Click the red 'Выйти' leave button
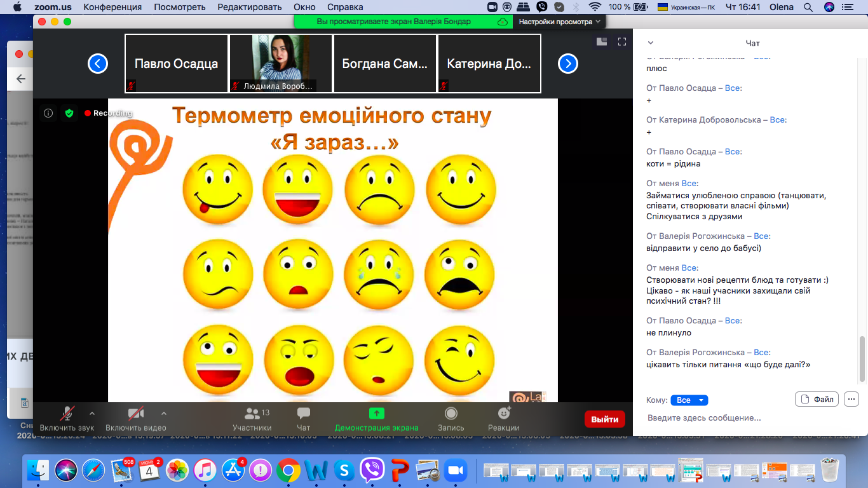Screen dimensions: 868x488 click(604, 419)
